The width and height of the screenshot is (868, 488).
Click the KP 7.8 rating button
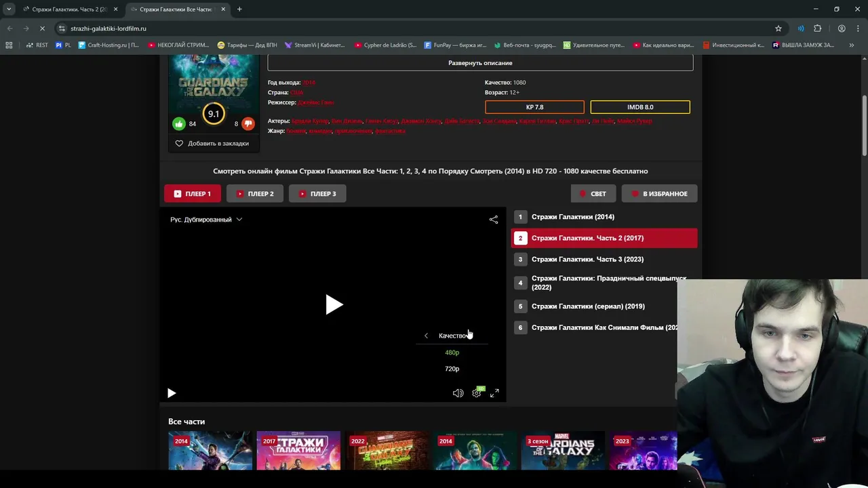(534, 107)
